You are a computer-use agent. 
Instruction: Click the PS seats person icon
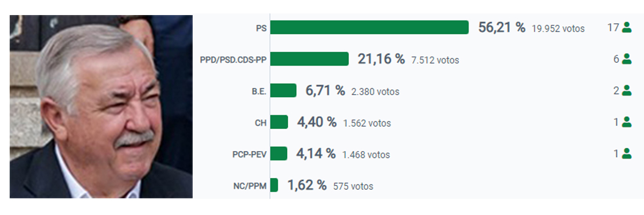point(626,27)
